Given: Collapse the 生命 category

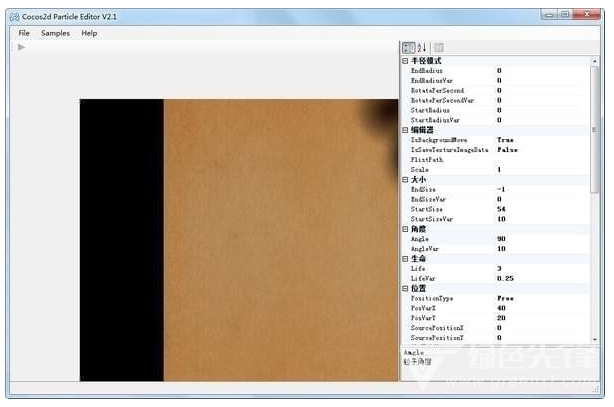Looking at the screenshot, I should [x=405, y=259].
